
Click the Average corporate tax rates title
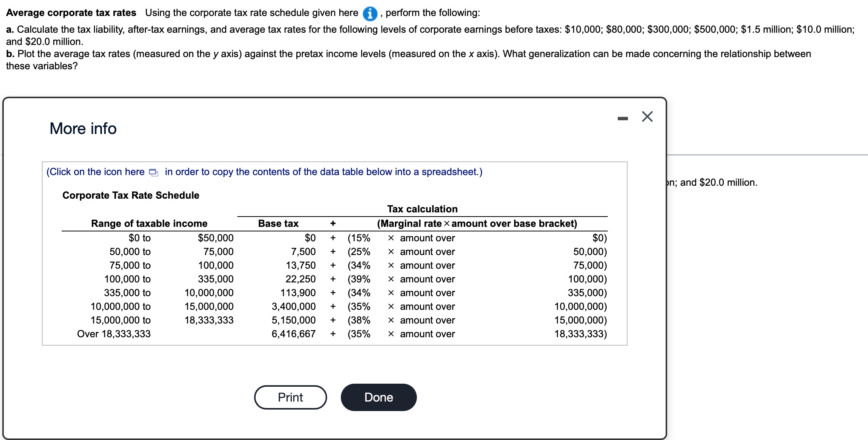[x=71, y=13]
